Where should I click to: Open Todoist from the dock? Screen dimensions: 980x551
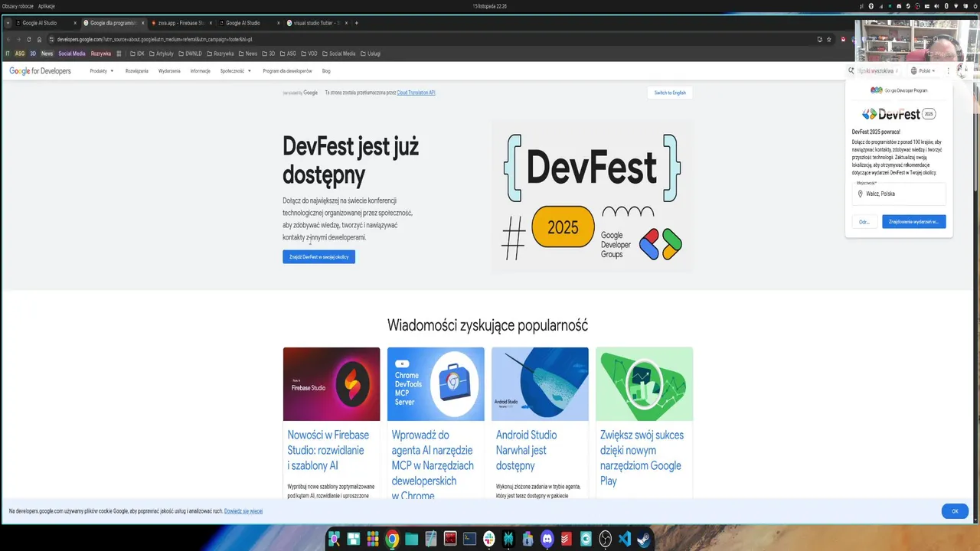(x=567, y=538)
